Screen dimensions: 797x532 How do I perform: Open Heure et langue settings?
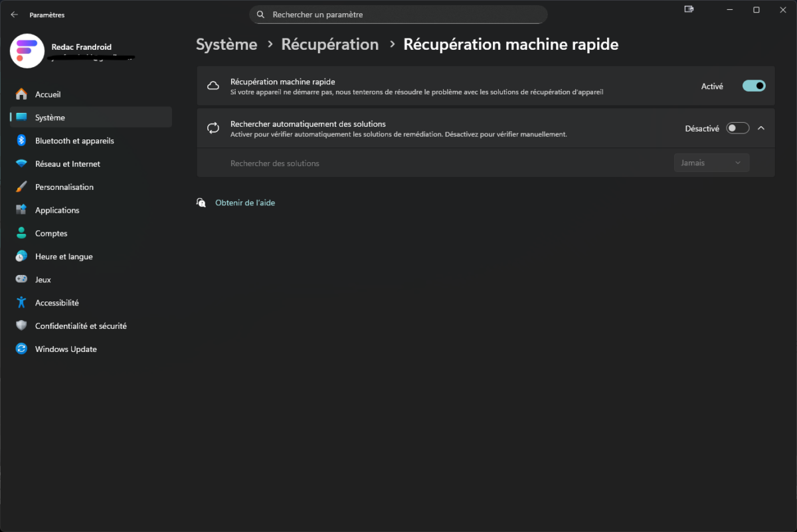64,257
